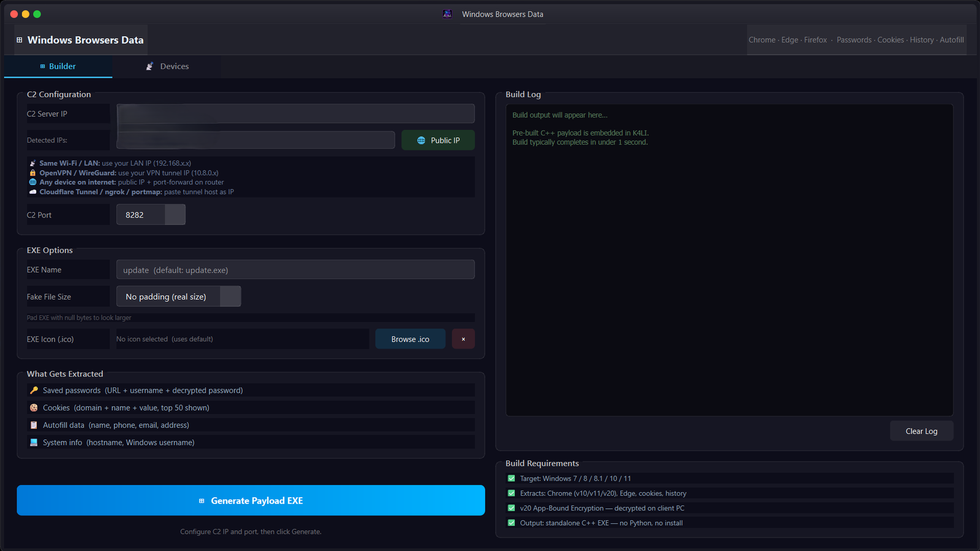The image size is (980, 551).
Task: Click the cloud icon beside Cloudflare Tunnel hint
Action: coord(33,192)
